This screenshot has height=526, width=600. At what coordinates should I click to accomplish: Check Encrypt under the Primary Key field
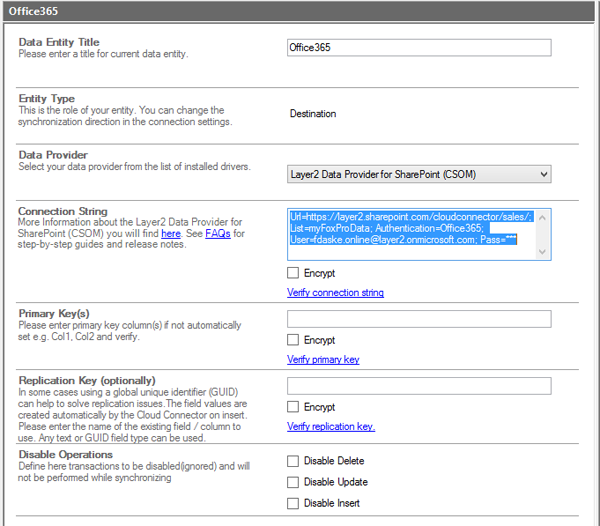[x=293, y=340]
